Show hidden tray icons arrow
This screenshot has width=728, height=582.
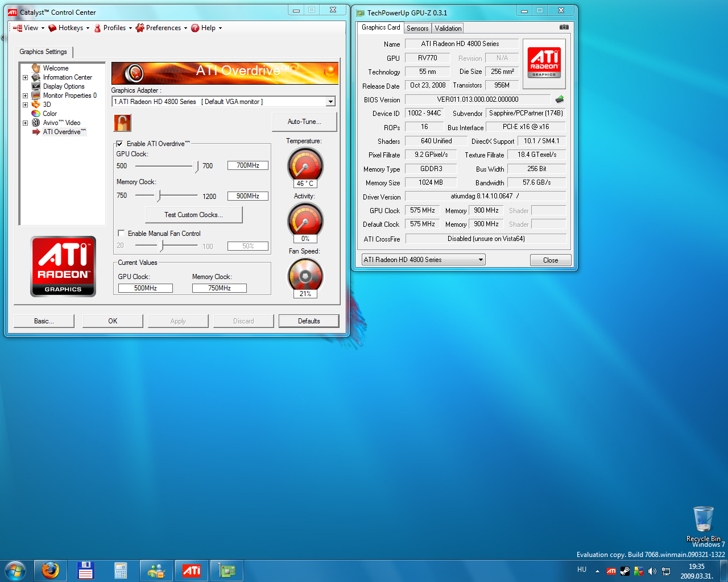tap(597, 571)
